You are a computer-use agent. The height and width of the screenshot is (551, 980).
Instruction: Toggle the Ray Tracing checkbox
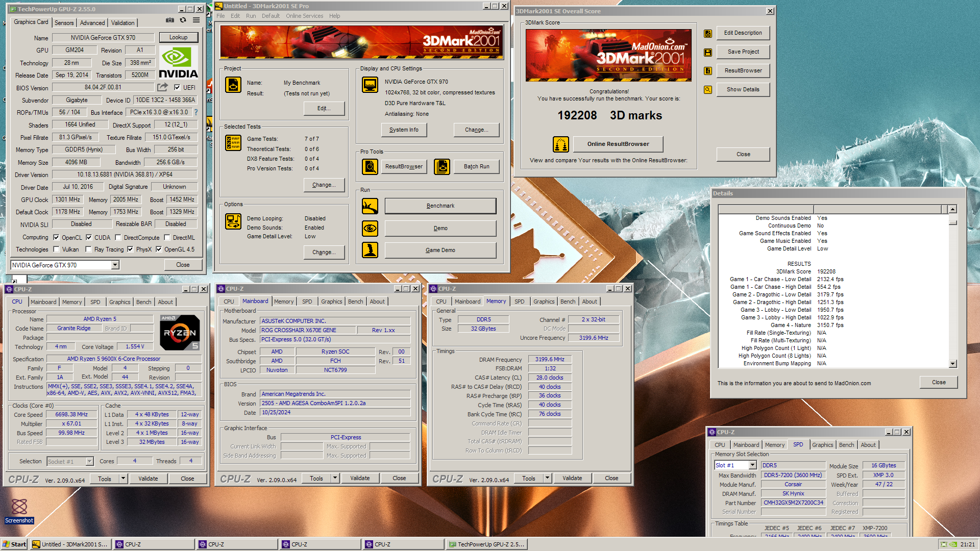(x=88, y=249)
